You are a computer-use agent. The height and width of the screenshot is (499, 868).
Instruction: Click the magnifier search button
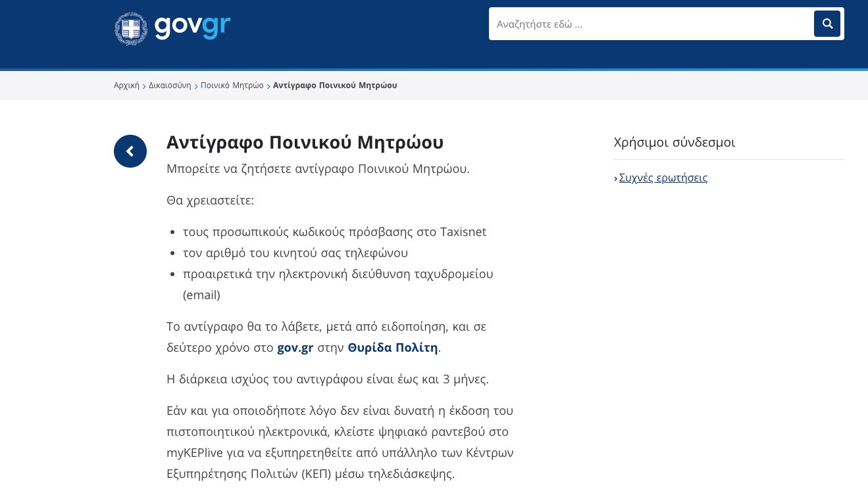[827, 24]
